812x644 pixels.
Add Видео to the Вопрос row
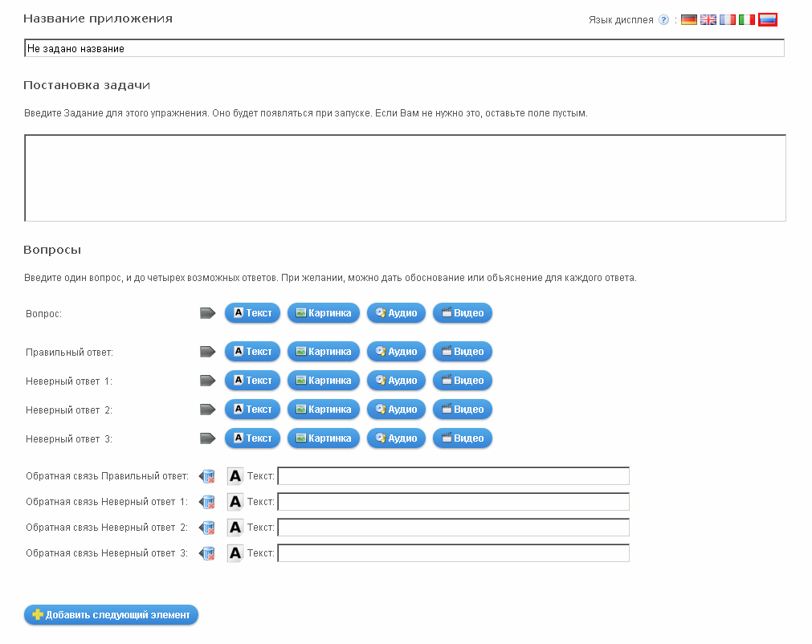pyautogui.click(x=463, y=312)
